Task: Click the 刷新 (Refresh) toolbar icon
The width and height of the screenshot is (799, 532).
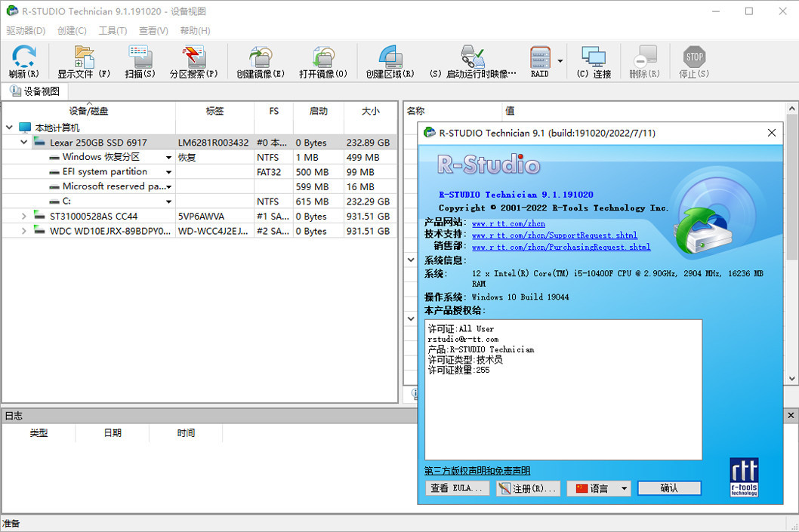Action: click(x=23, y=60)
